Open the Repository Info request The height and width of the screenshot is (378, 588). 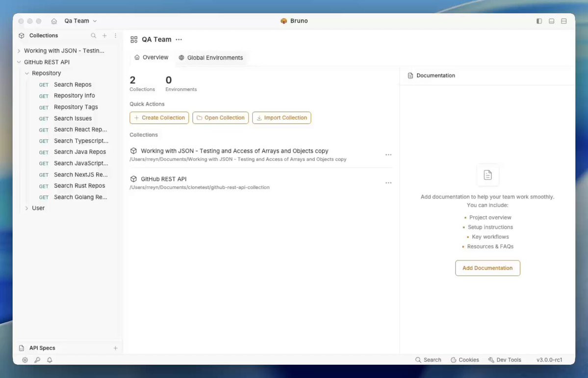[74, 96]
